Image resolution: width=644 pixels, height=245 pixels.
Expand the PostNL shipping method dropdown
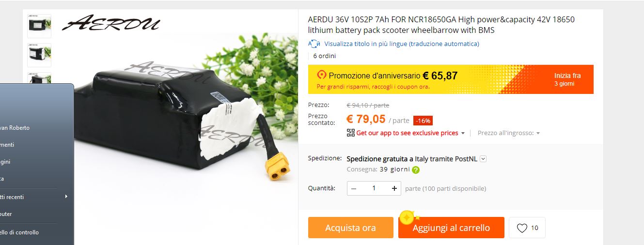[x=483, y=159]
